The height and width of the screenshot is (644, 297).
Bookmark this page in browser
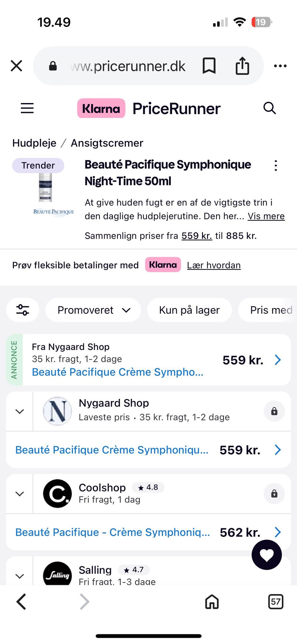209,66
